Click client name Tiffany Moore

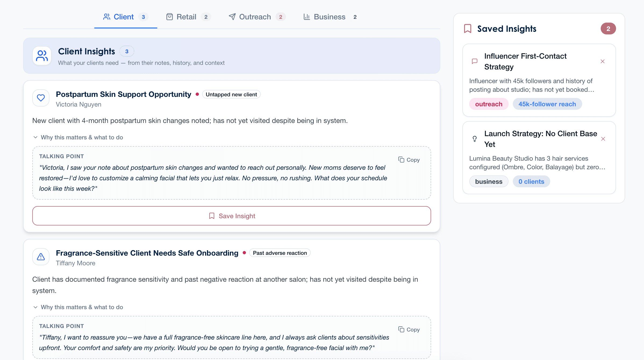pos(76,263)
